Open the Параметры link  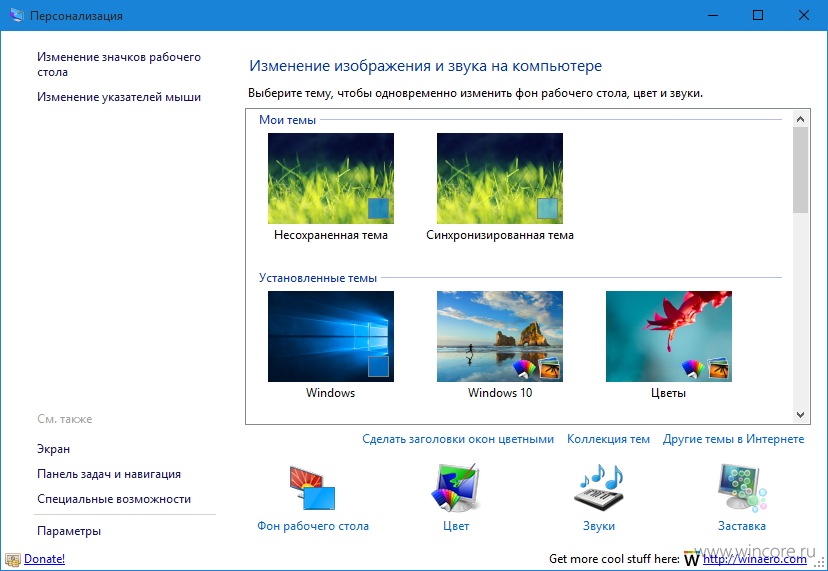[x=69, y=531]
